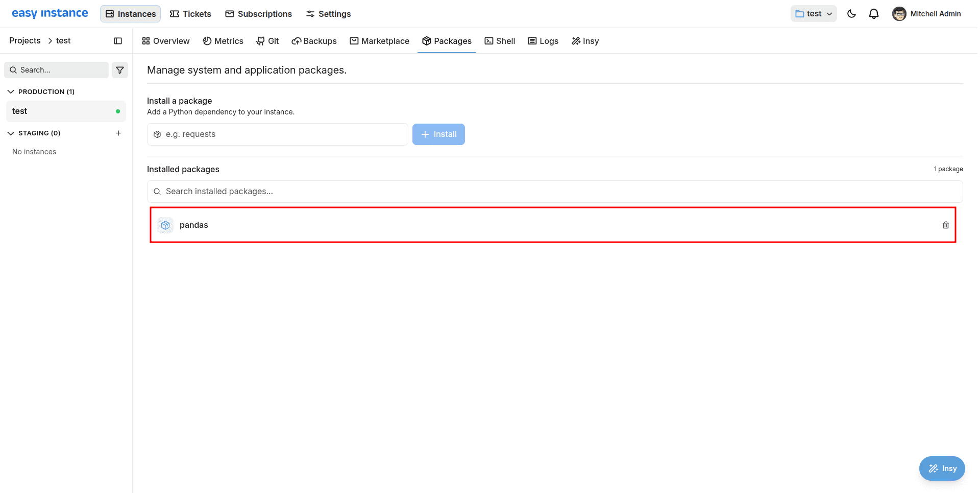
Task: Open the floating Insy assistant button
Action: click(x=942, y=468)
